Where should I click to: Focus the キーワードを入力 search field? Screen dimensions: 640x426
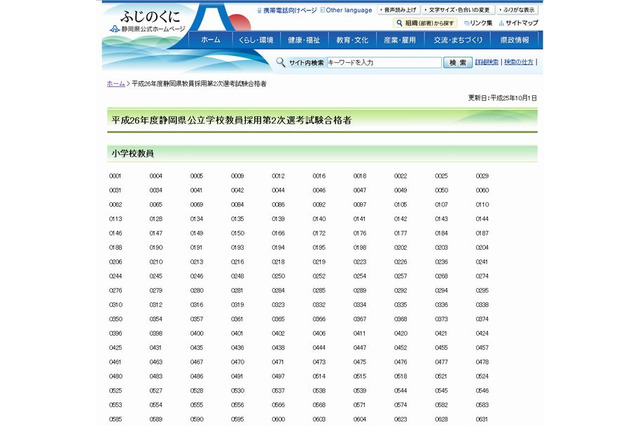click(x=384, y=62)
